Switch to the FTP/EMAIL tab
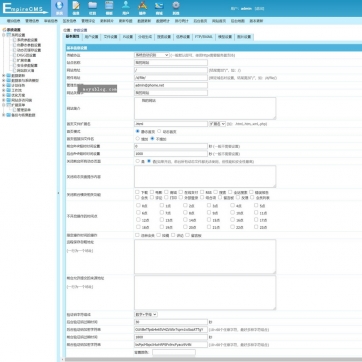Viewport: 362px width, 362px height. (x=203, y=37)
